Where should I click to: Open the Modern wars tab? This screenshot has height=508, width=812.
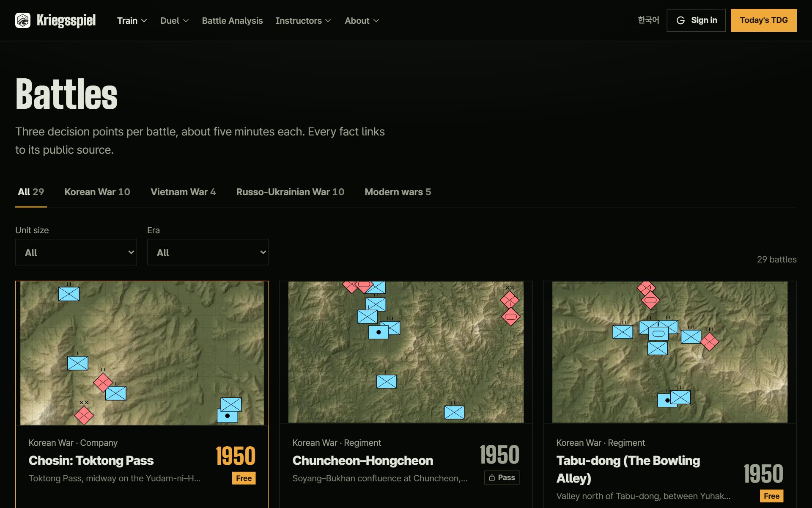[x=398, y=192]
